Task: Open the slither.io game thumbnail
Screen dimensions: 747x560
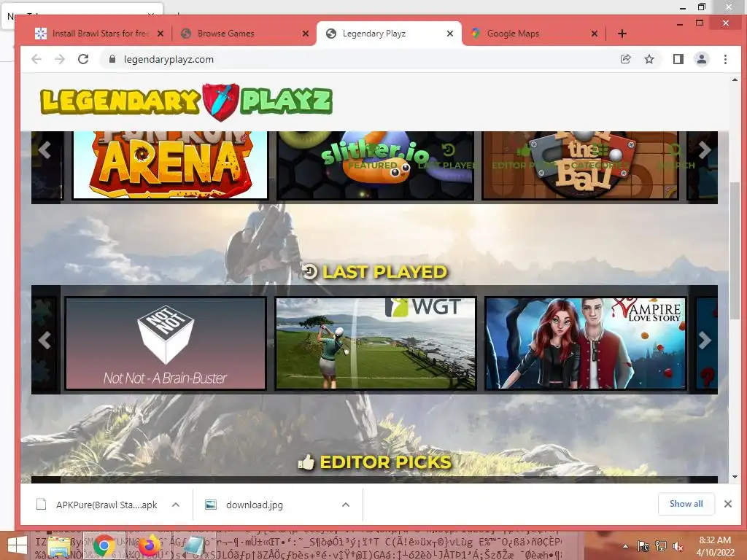Action: tap(376, 165)
